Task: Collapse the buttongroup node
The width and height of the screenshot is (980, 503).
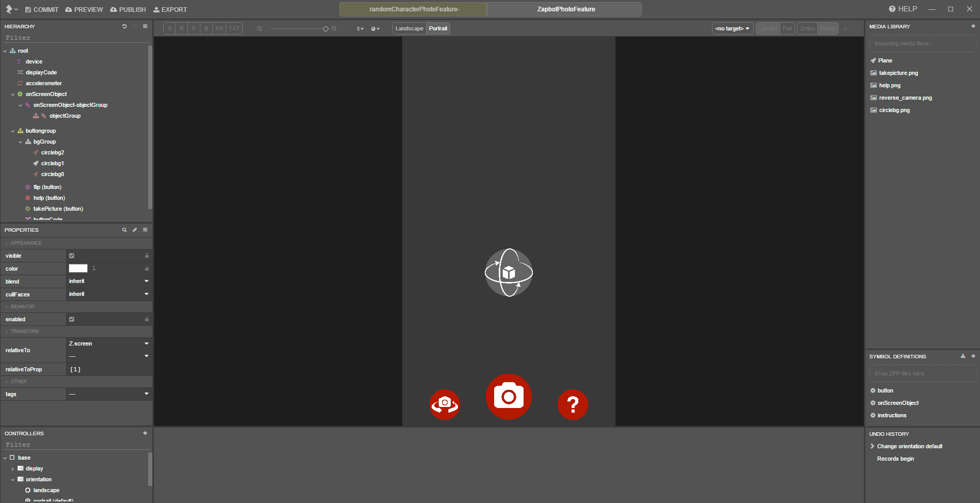Action: click(x=13, y=131)
